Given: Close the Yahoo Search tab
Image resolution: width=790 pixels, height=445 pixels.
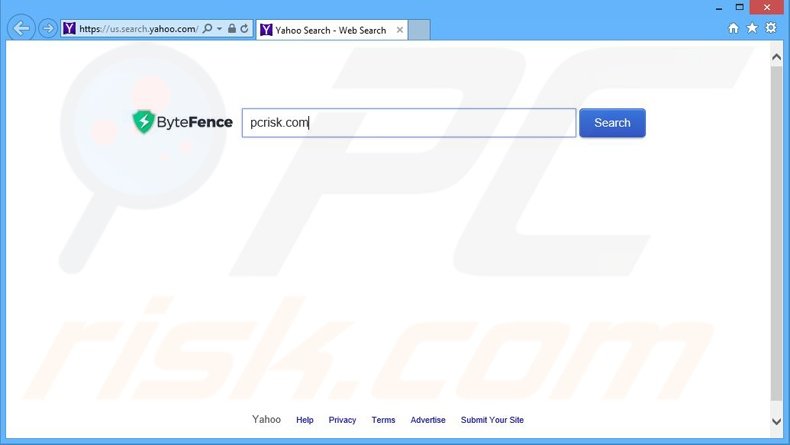Looking at the screenshot, I should (x=400, y=30).
